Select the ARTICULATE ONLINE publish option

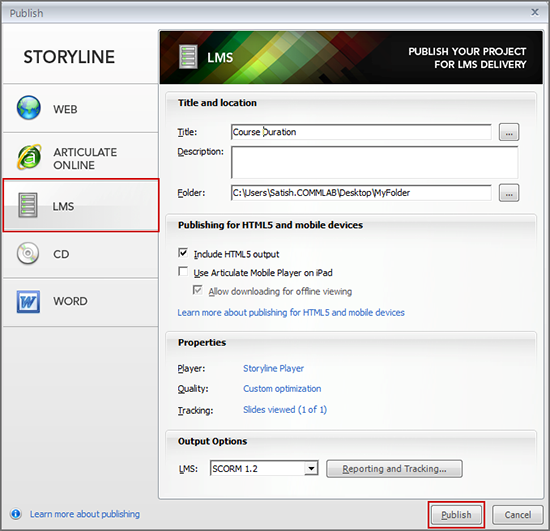[81, 157]
